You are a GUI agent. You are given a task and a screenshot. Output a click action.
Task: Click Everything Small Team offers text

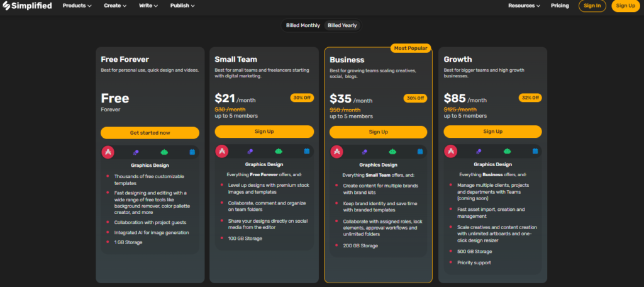tap(378, 175)
